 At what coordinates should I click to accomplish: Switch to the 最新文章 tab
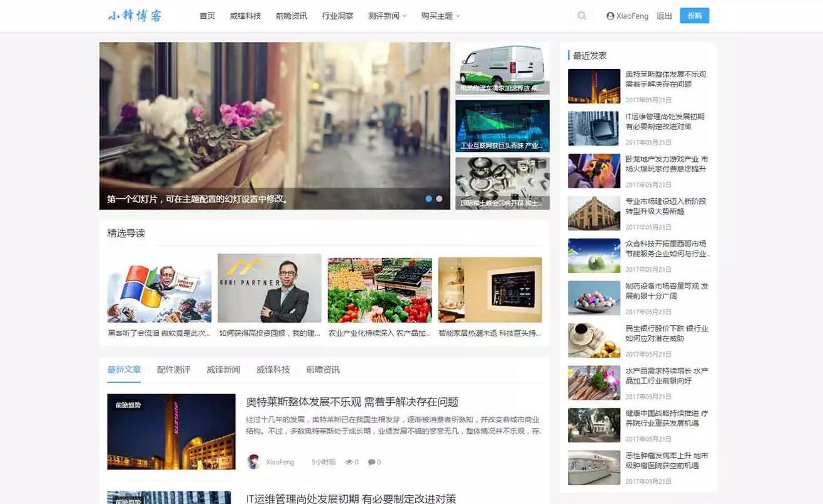pyautogui.click(x=124, y=370)
